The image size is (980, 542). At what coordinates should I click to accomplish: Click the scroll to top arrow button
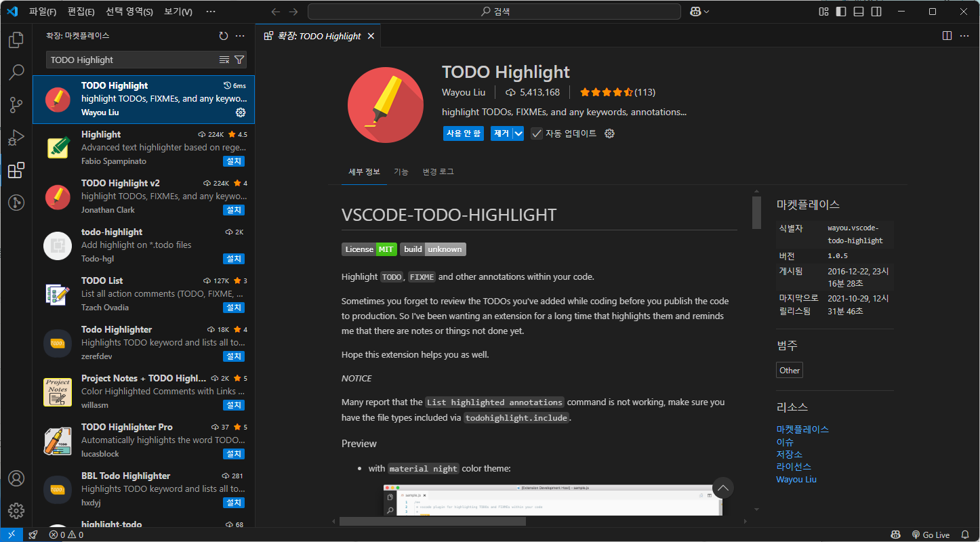(x=723, y=488)
